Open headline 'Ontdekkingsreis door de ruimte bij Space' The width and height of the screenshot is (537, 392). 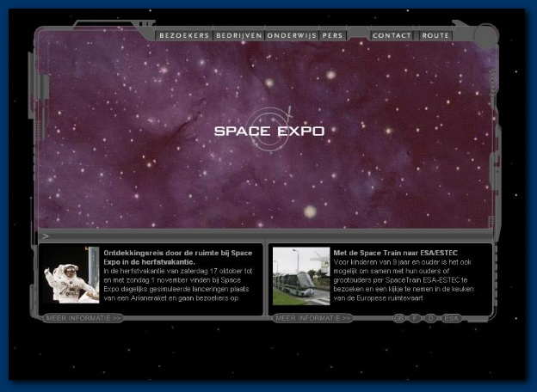tap(178, 253)
